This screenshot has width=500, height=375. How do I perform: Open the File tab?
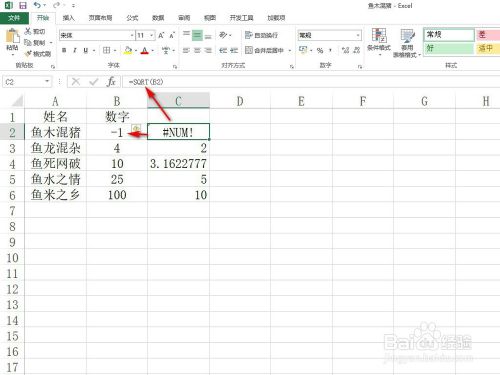[14, 18]
